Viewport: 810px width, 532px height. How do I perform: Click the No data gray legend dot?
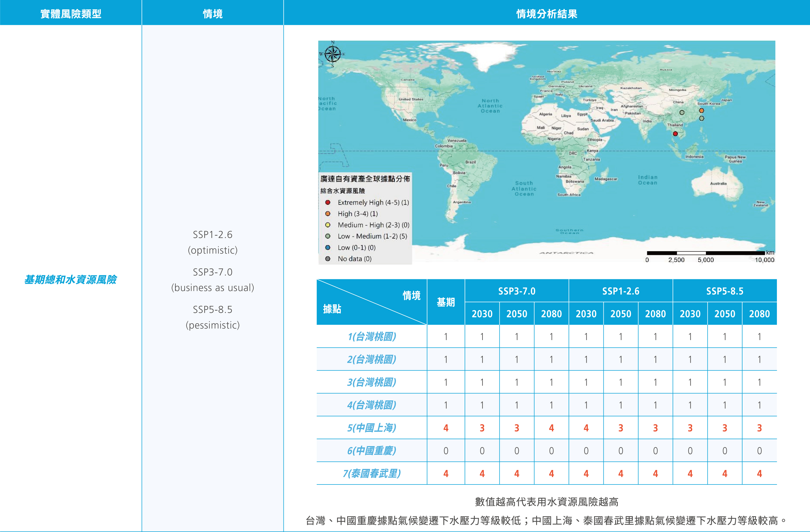pyautogui.click(x=328, y=259)
